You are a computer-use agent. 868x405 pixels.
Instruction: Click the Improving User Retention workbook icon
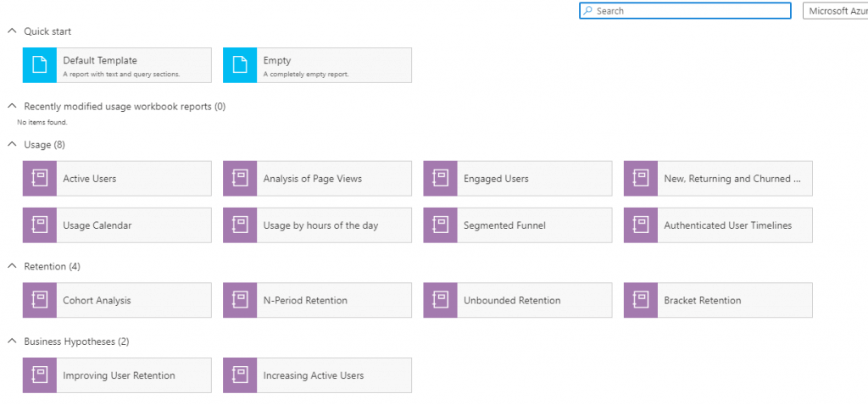click(x=39, y=375)
